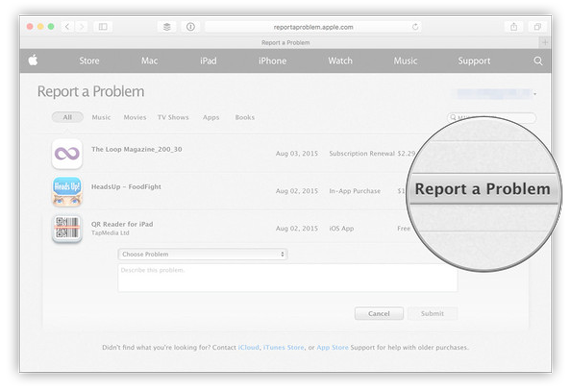This screenshot has width=570, height=390.
Task: Select the Movies filter tab
Action: coord(135,117)
